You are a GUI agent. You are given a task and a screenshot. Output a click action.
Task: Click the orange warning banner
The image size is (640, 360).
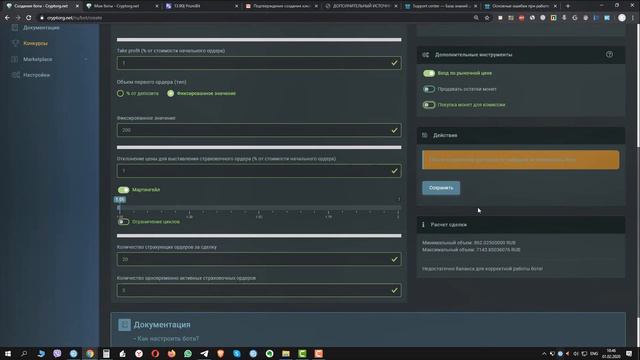pos(520,160)
